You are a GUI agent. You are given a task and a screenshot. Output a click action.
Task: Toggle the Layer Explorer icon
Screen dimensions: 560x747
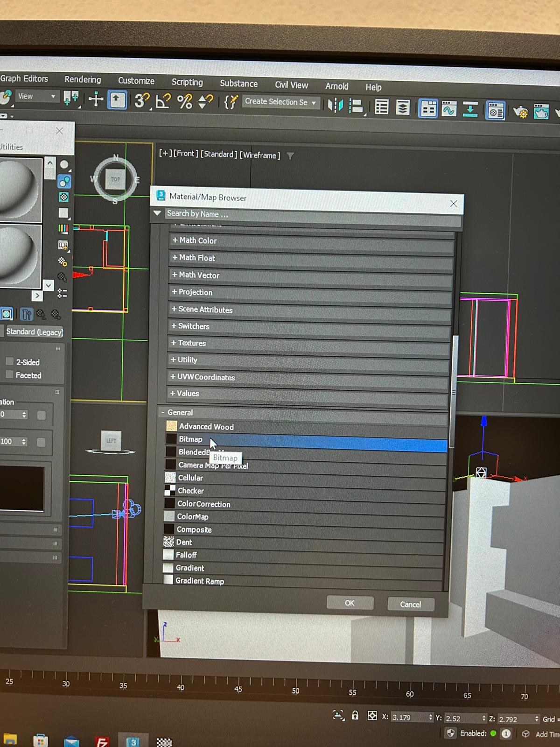tap(403, 108)
